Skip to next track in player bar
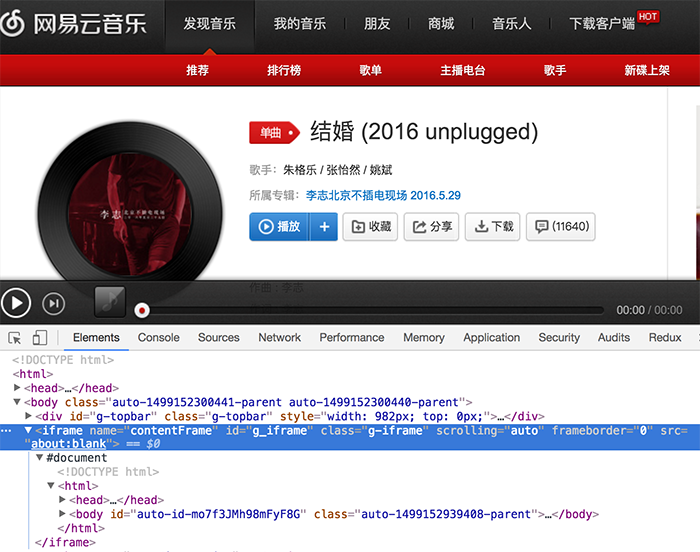Viewport: 700px width, 552px height. (54, 304)
